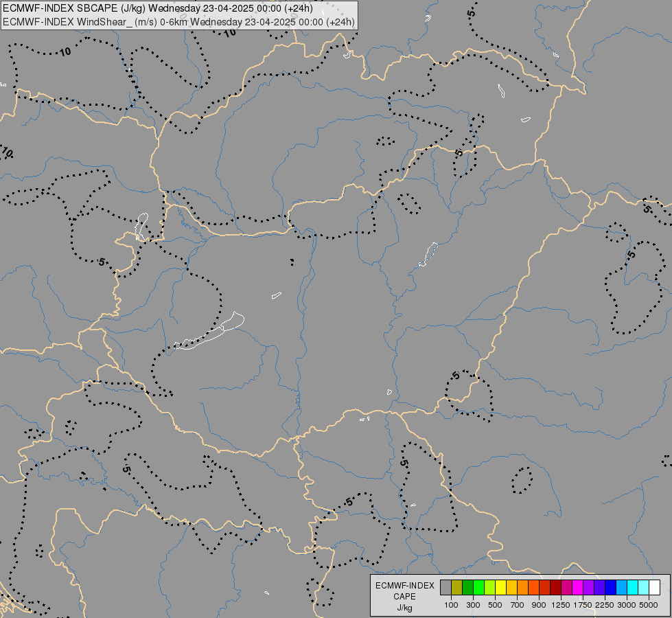Select the violet purple legend swatch
Image resolution: width=672 pixels, height=618 pixels.
tap(588, 587)
